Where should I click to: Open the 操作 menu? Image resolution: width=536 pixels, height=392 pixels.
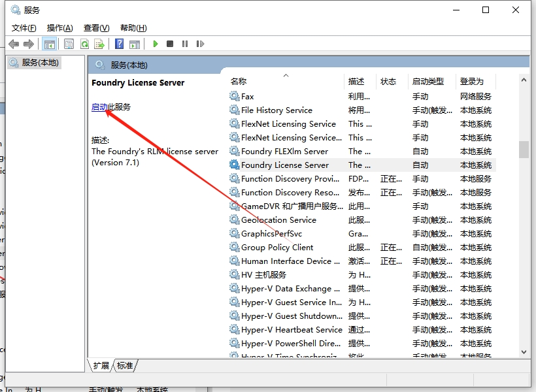click(x=60, y=27)
